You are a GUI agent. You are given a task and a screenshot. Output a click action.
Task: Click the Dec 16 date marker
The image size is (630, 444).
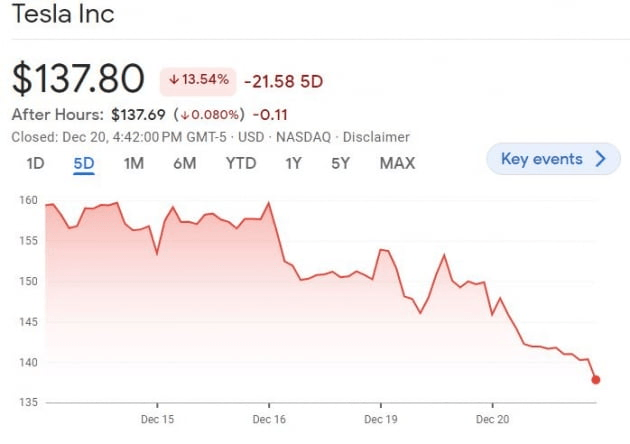pyautogui.click(x=269, y=420)
